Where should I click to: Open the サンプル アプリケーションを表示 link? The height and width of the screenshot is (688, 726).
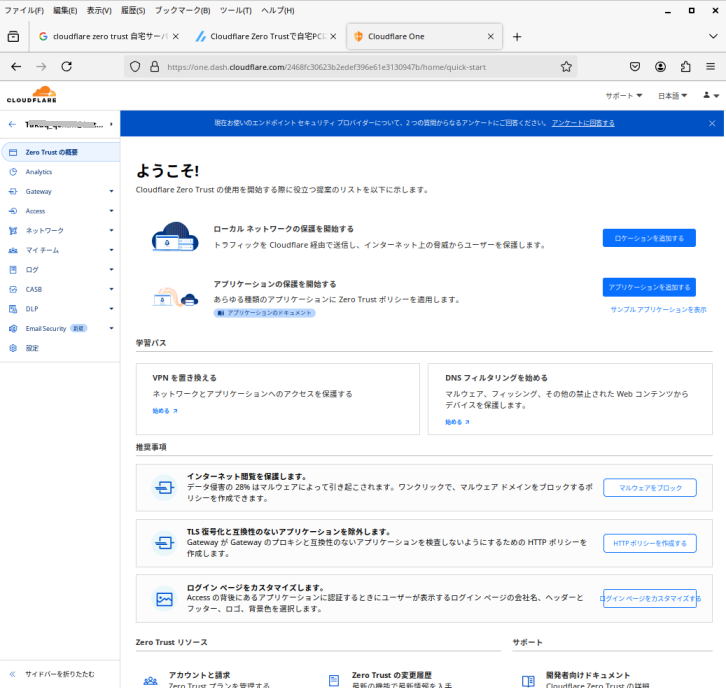[658, 309]
